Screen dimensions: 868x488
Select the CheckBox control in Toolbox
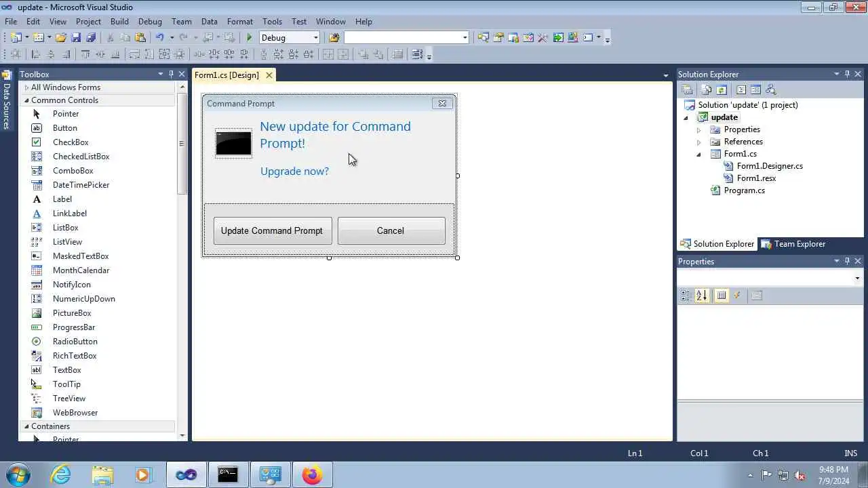[71, 142]
